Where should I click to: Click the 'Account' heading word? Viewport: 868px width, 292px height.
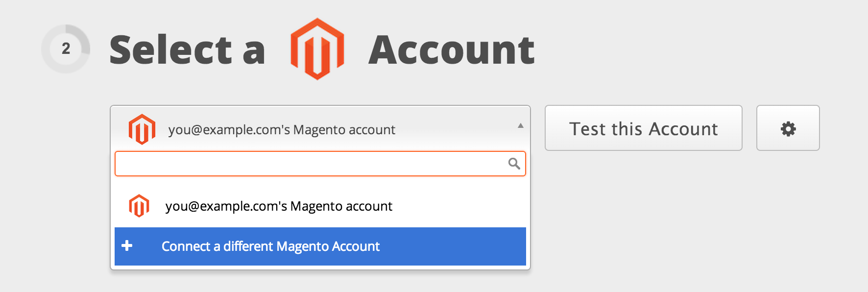click(451, 50)
